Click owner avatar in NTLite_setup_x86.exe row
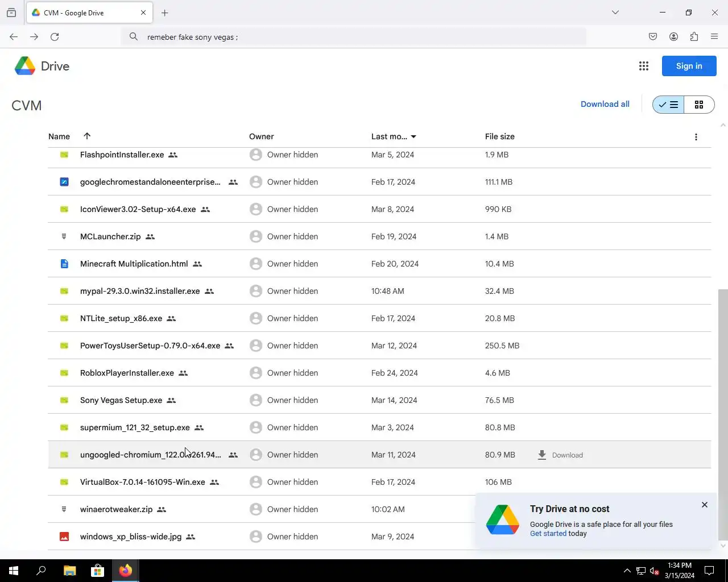The image size is (728, 582). (x=256, y=318)
